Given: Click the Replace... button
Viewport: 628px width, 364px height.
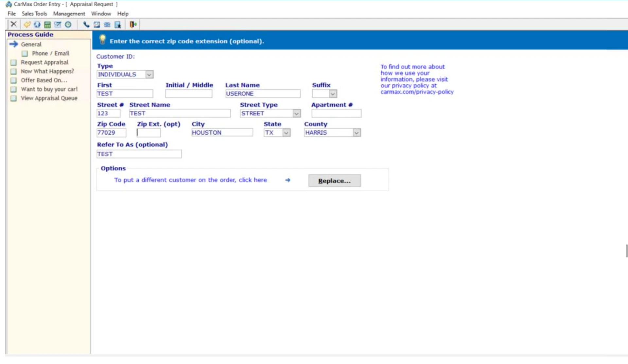Looking at the screenshot, I should point(335,181).
